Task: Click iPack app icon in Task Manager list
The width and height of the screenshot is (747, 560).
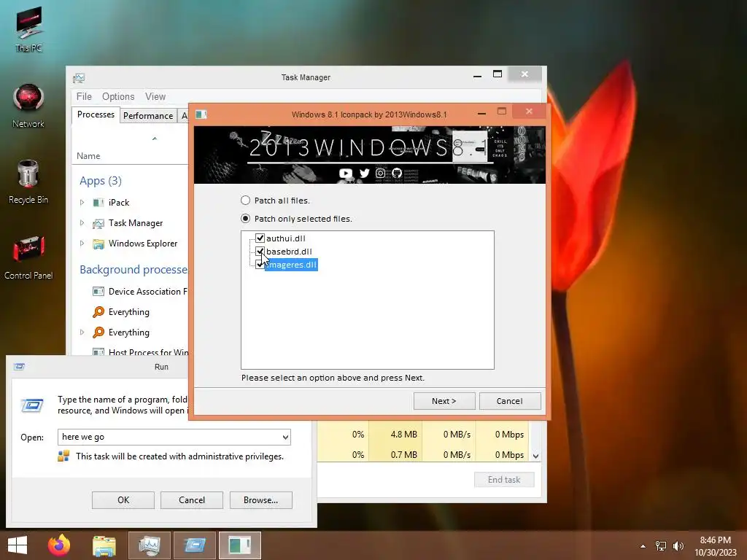Action: point(98,203)
